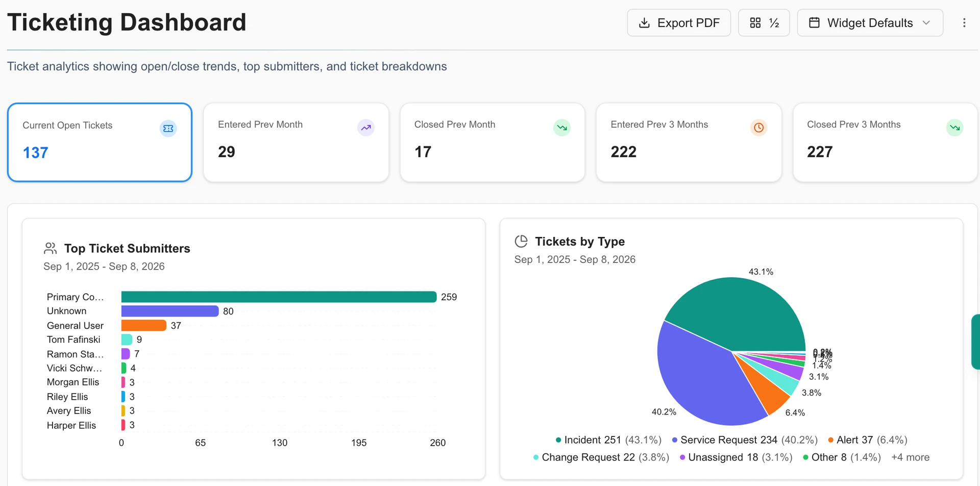This screenshot has height=486, width=980.
Task: Expand the +4 more legend items
Action: coord(910,457)
